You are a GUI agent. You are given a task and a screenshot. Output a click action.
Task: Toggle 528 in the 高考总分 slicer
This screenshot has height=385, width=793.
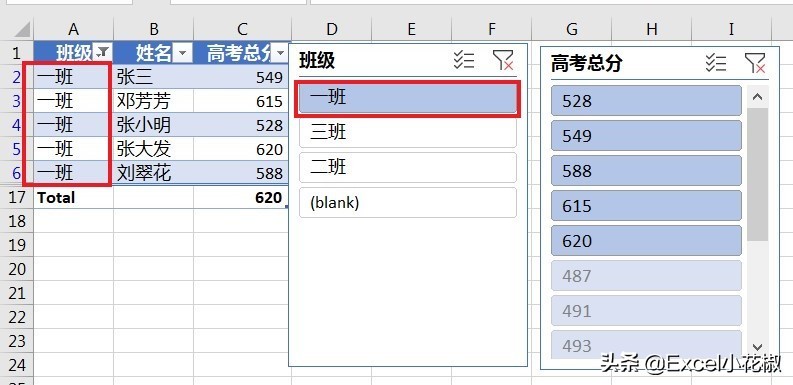pos(646,101)
